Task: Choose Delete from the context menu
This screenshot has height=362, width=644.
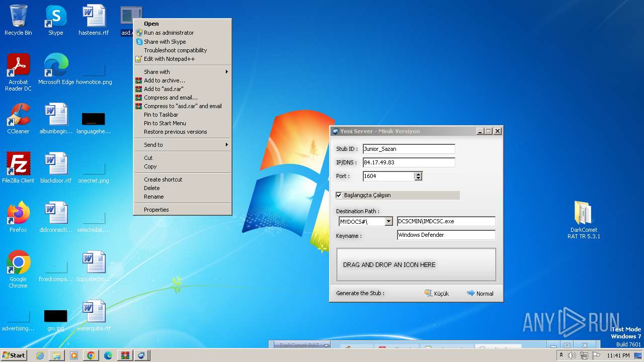Action: pyautogui.click(x=182, y=188)
